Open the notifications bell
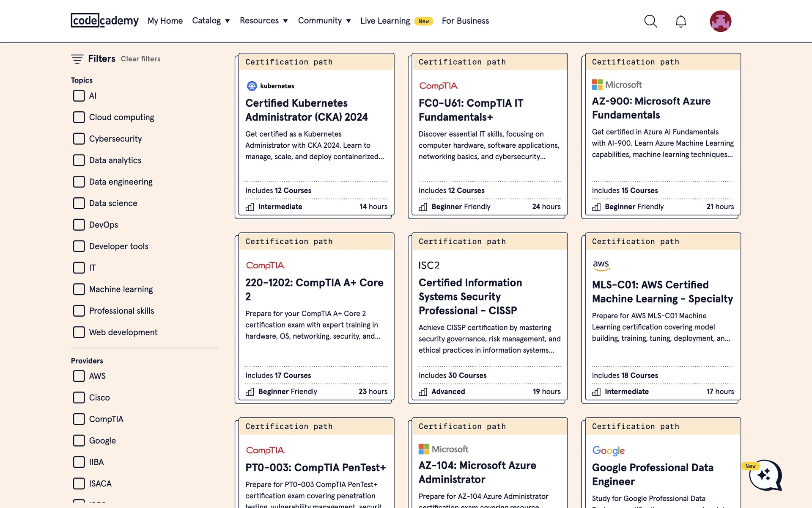 coord(680,21)
